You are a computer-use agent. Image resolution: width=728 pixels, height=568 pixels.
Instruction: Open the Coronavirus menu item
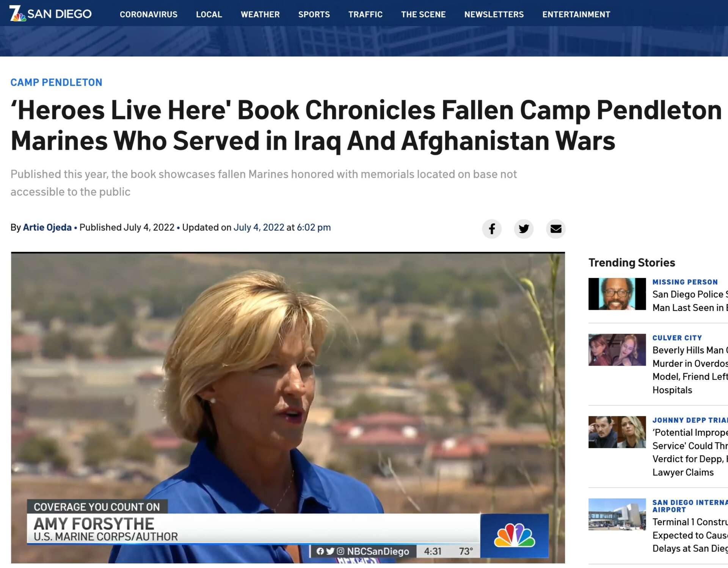click(x=149, y=14)
